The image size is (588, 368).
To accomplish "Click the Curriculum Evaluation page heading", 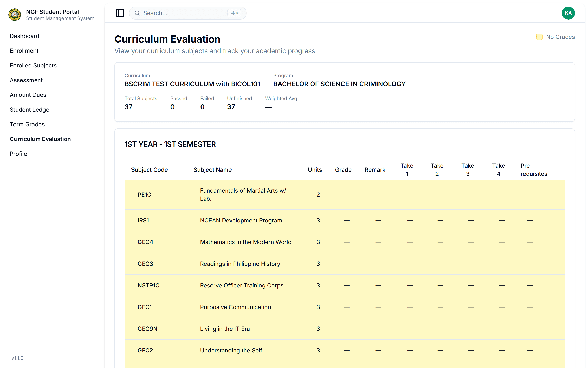I will pos(167,39).
